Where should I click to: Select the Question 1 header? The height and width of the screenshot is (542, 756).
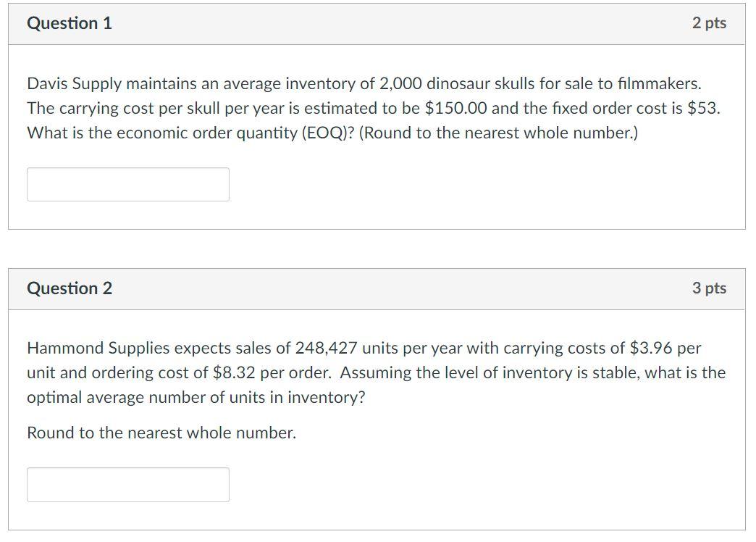pos(69,22)
